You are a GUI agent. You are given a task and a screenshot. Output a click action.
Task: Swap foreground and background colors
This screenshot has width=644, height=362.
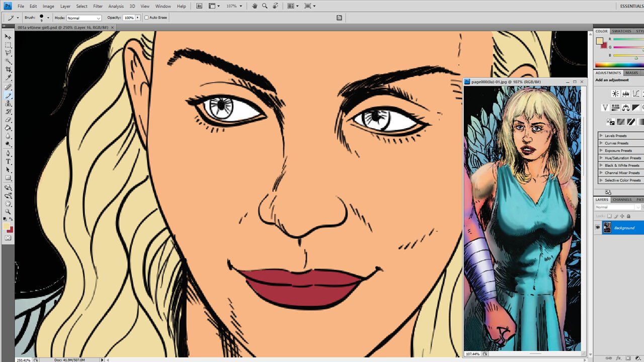(x=12, y=219)
